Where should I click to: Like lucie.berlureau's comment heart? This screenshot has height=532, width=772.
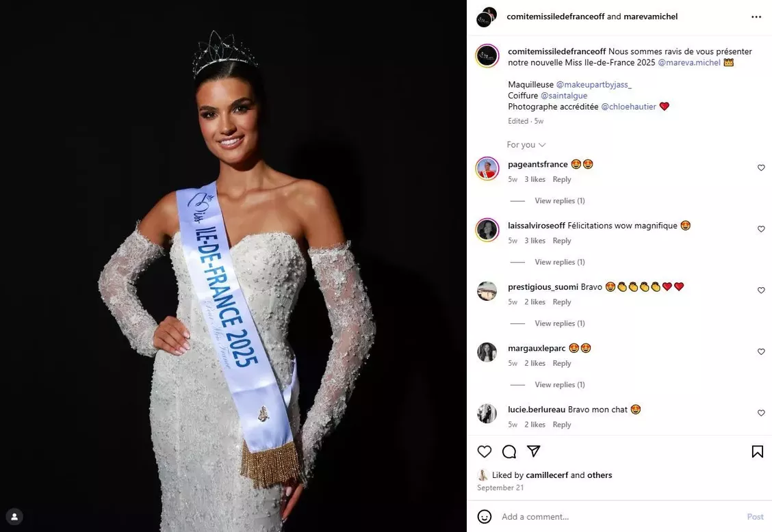(x=761, y=413)
